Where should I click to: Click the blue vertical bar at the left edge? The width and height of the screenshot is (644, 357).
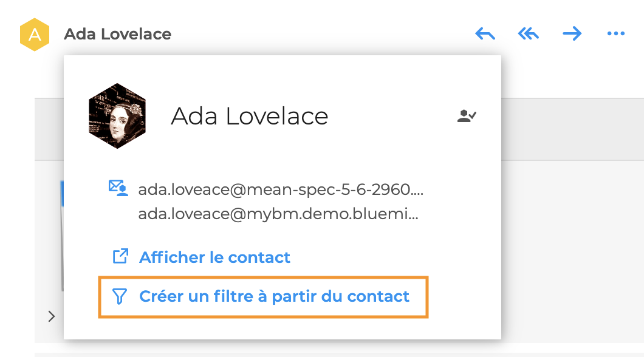(x=62, y=193)
